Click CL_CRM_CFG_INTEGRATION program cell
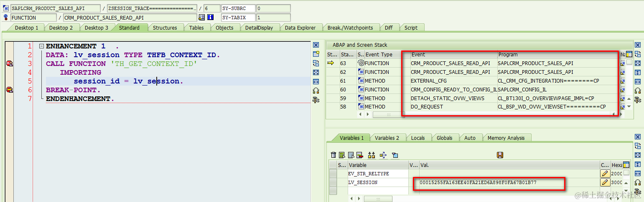This screenshot has width=644, height=202. [557, 81]
